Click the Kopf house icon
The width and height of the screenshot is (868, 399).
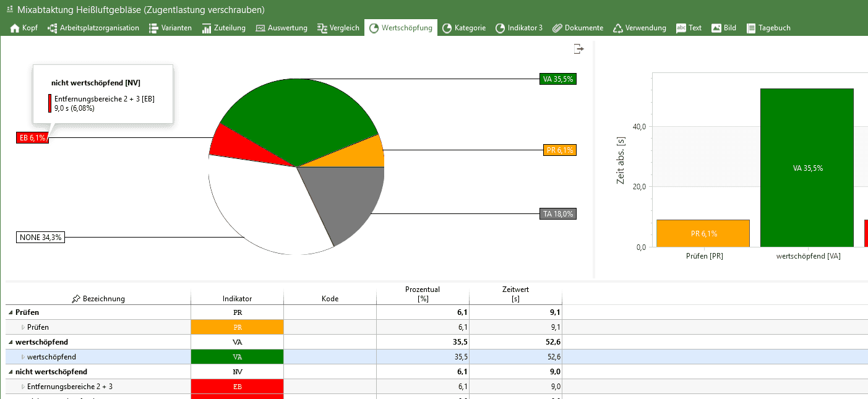(15, 28)
